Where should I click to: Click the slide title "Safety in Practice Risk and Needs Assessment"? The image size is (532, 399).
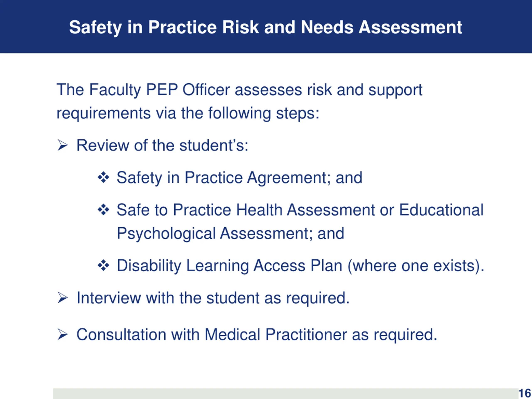tap(266, 27)
